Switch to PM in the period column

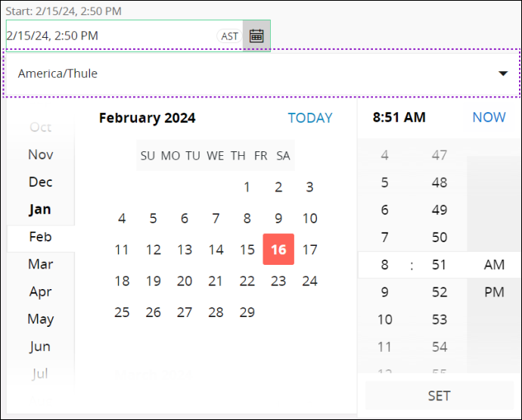pyautogui.click(x=494, y=292)
